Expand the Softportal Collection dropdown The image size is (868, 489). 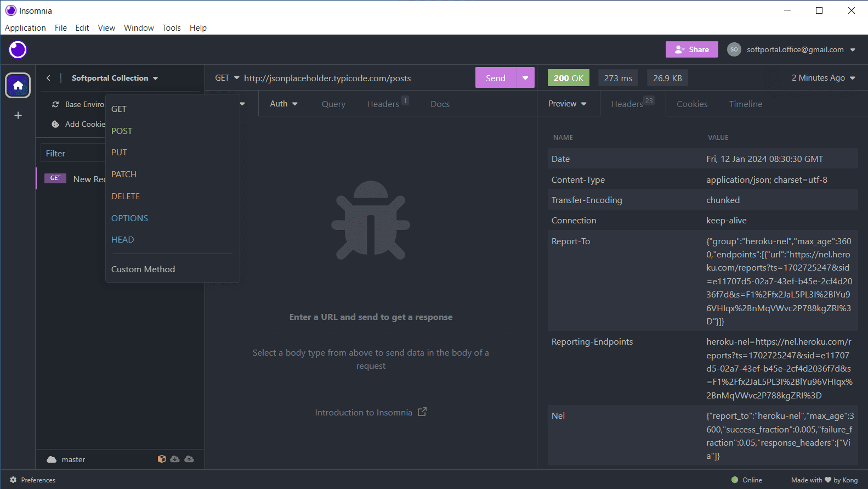(x=156, y=78)
